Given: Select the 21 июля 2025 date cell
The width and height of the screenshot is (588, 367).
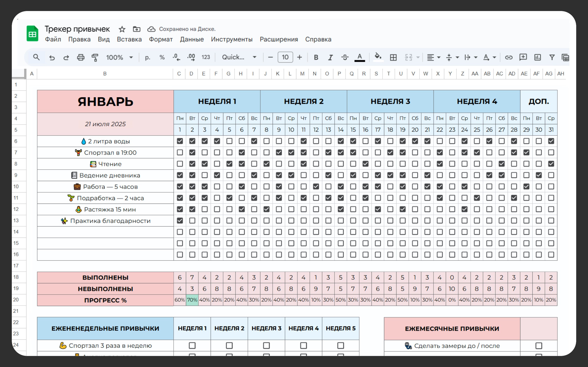Looking at the screenshot, I should [105, 124].
